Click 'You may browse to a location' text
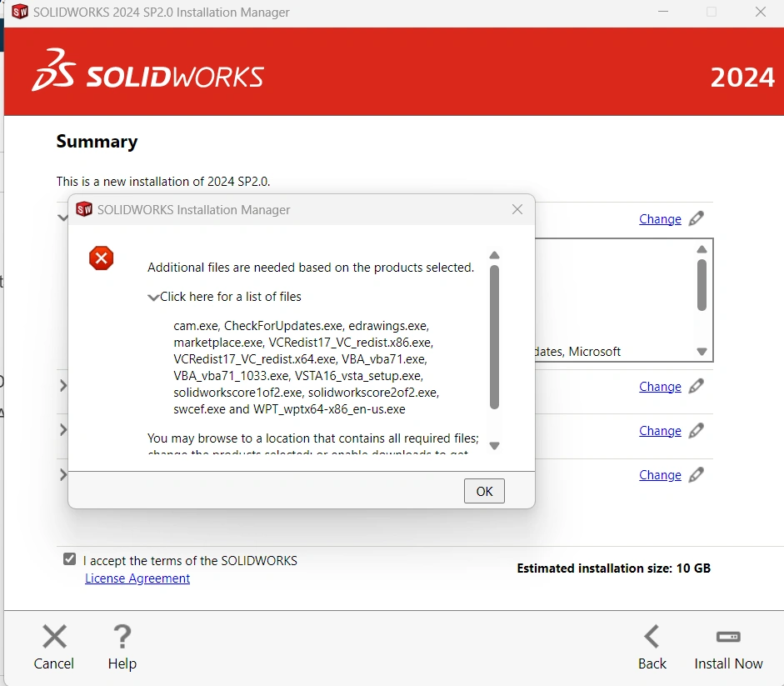Screen dimensions: 784x686 coord(313,438)
